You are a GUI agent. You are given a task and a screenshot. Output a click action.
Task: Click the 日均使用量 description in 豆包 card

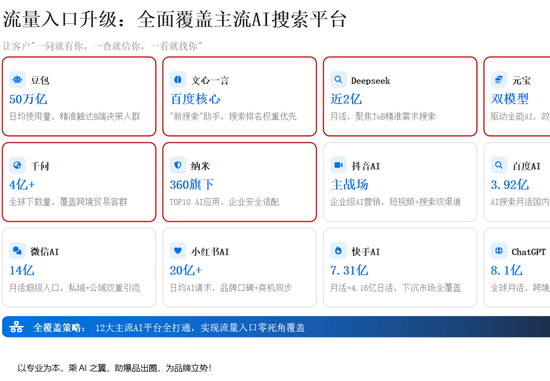[x=74, y=116]
